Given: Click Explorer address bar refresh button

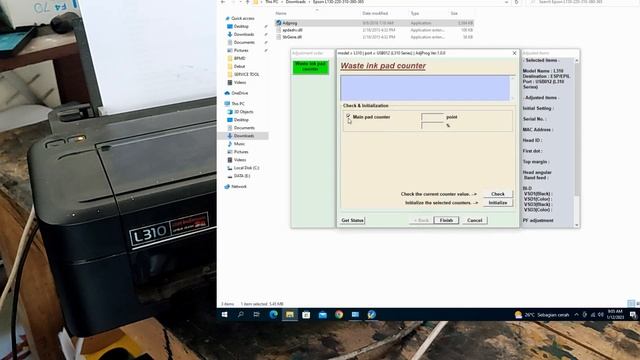Looking at the screenshot, I should pyautogui.click(x=516, y=2).
